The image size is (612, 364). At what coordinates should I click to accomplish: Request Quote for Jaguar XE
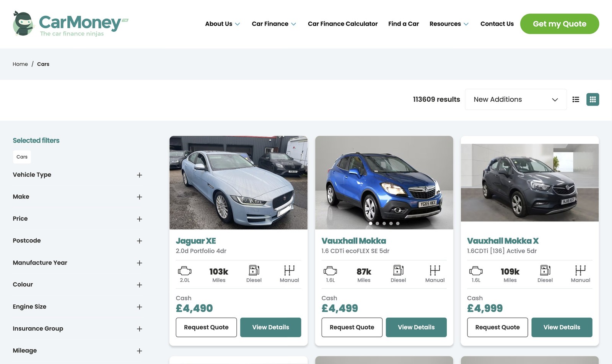click(x=206, y=327)
